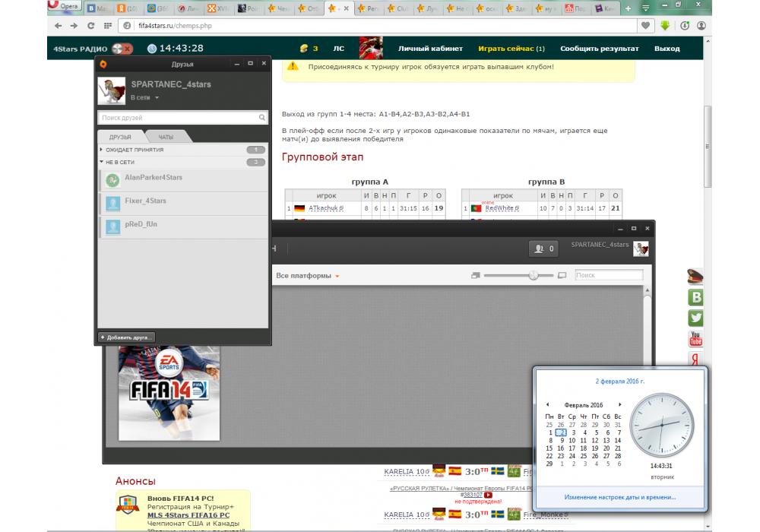Click the Twitter social sidebar icon
This screenshot has height=532, width=760.
coord(695,318)
